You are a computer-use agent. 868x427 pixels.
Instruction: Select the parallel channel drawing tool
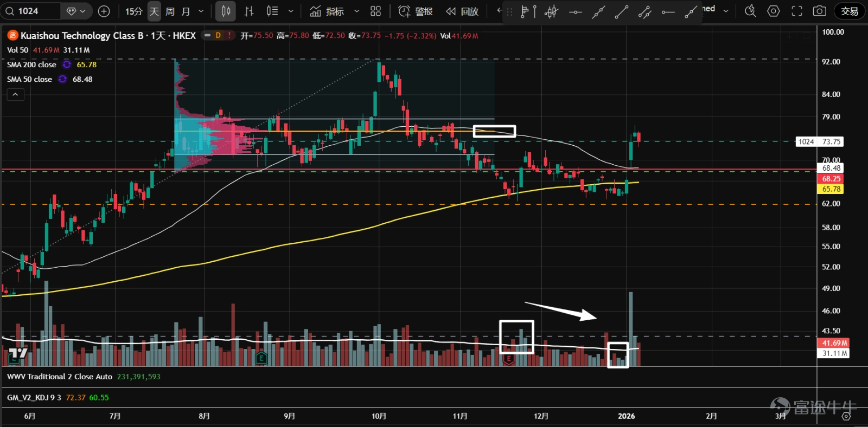[x=645, y=11]
